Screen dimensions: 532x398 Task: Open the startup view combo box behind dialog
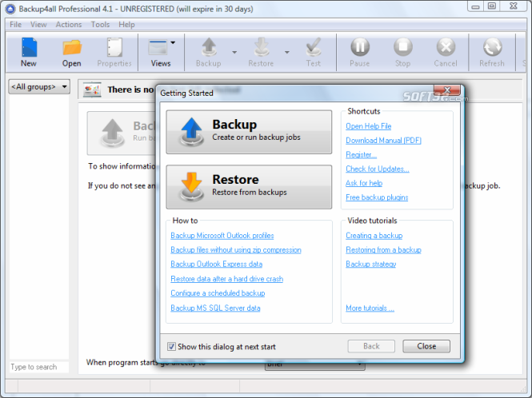pos(314,366)
